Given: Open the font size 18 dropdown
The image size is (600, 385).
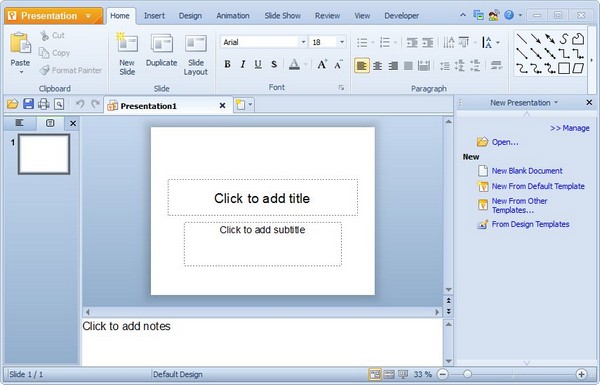Looking at the screenshot, I should 342,42.
